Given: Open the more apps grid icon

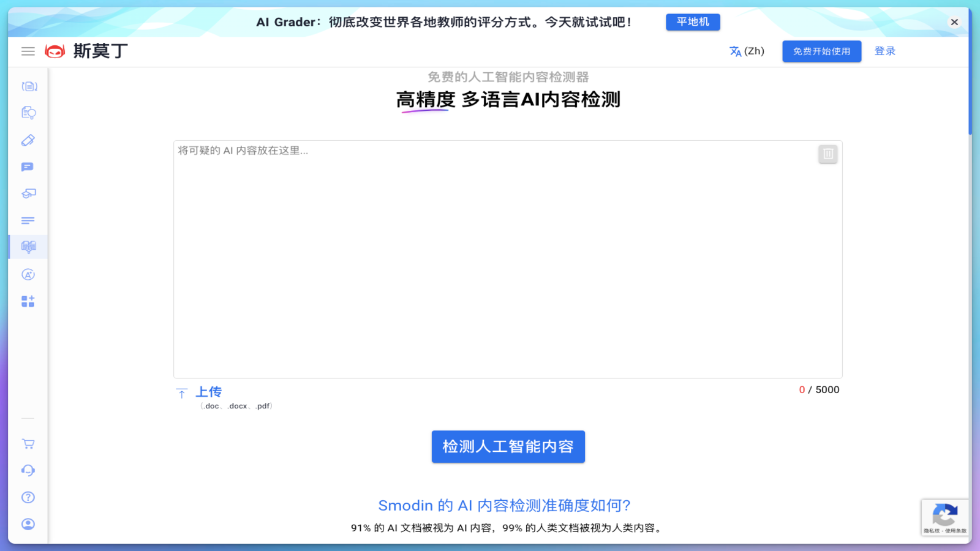Looking at the screenshot, I should point(28,301).
